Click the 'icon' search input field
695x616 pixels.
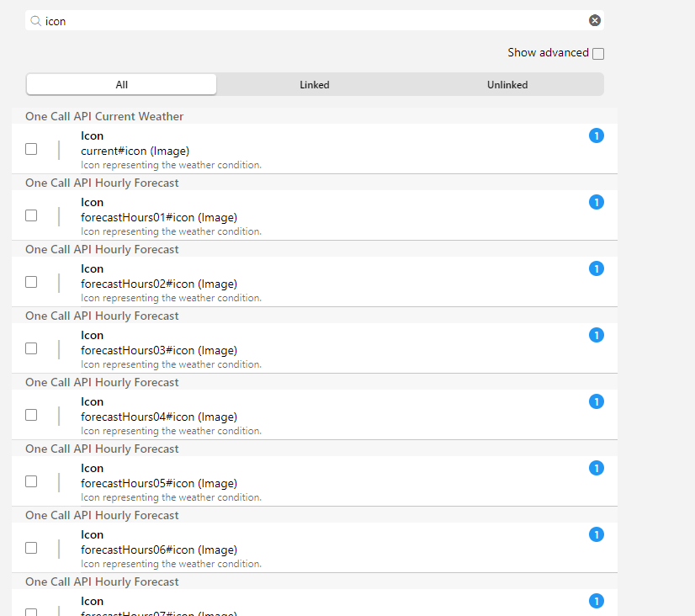pos(311,21)
